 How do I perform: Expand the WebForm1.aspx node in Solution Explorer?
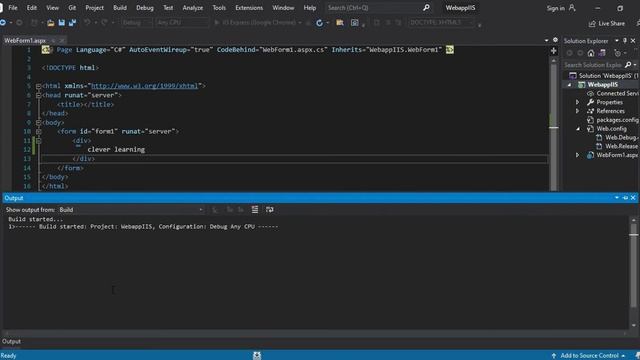[x=578, y=155]
